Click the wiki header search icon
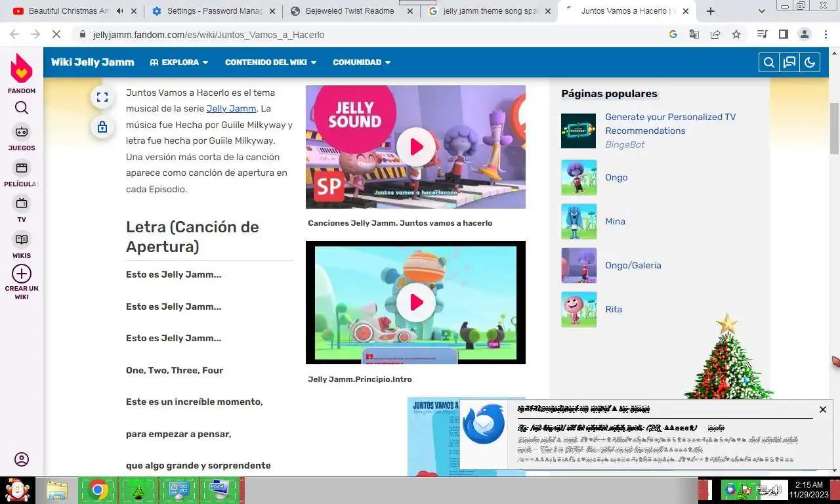 coord(769,62)
